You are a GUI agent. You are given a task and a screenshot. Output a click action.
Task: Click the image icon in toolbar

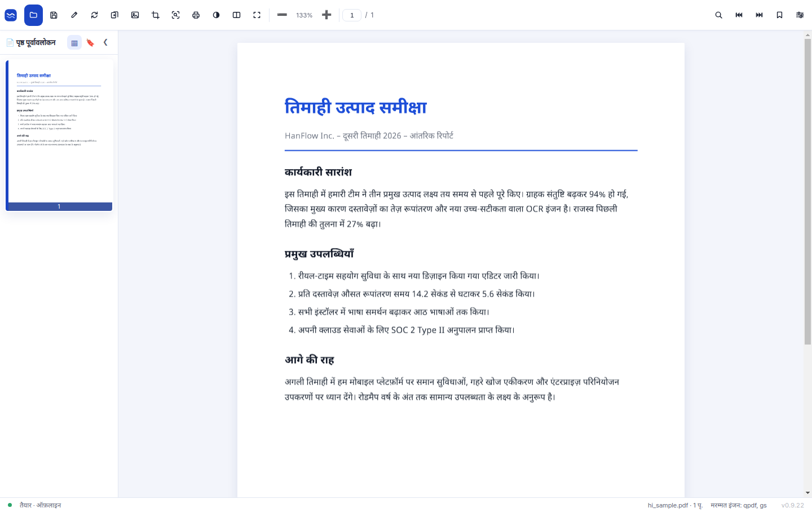pos(135,15)
